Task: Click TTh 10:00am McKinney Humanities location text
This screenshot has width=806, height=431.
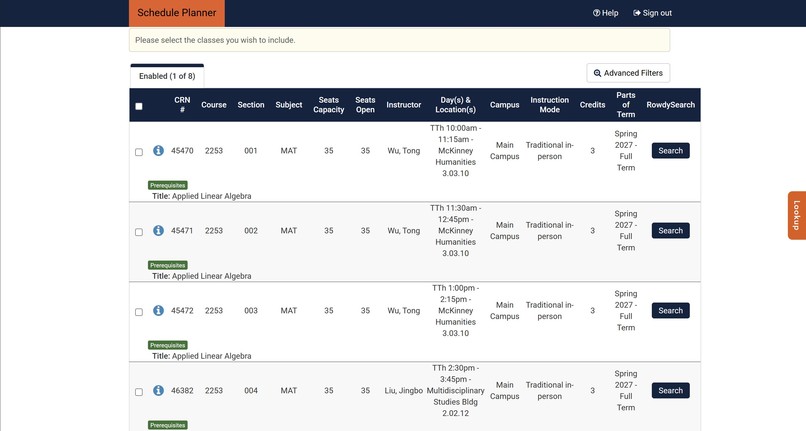Action: [x=455, y=151]
